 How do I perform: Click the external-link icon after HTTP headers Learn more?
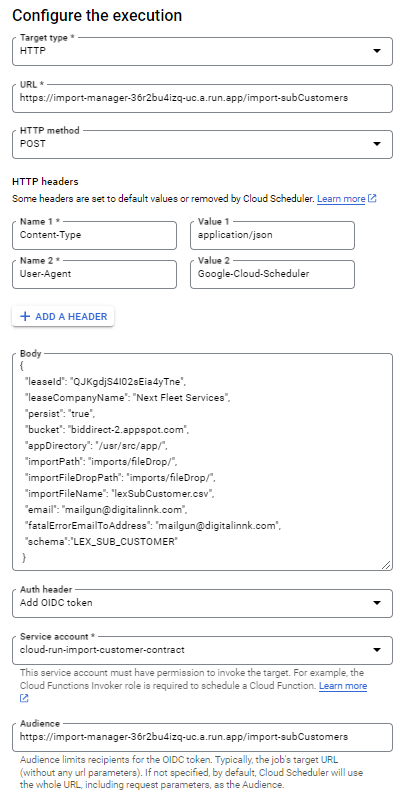[372, 199]
